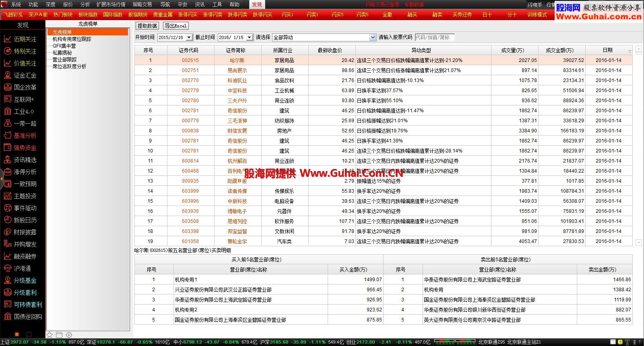
Task: Open 近期关注 icon in the sidebar
Action: coord(7,39)
